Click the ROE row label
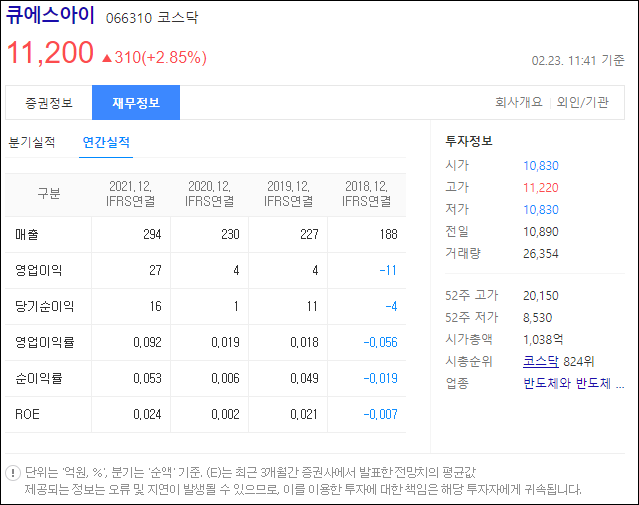The height and width of the screenshot is (505, 639). pyautogui.click(x=27, y=414)
